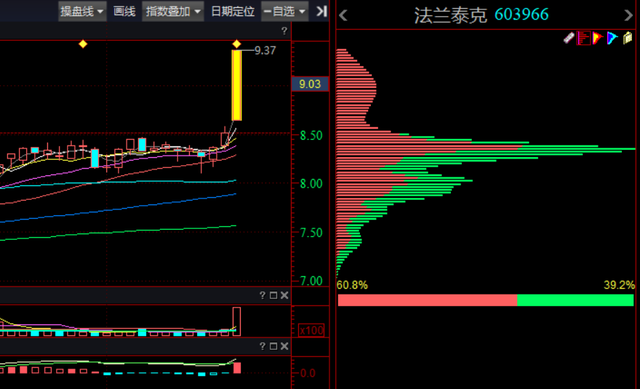Maximize the volume indicator sub-panel
Screen dimensions: 640x389
point(273,295)
